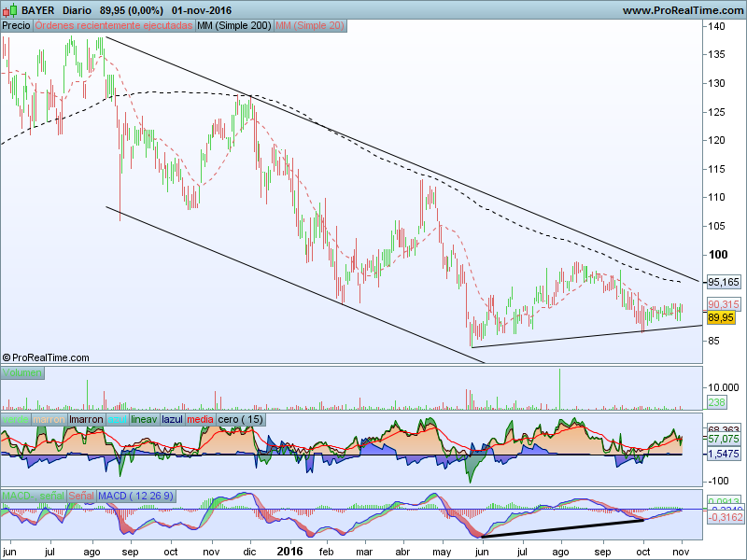Select the 95,165 moving average price tag
This screenshot has height=560, width=747.
pos(723,281)
